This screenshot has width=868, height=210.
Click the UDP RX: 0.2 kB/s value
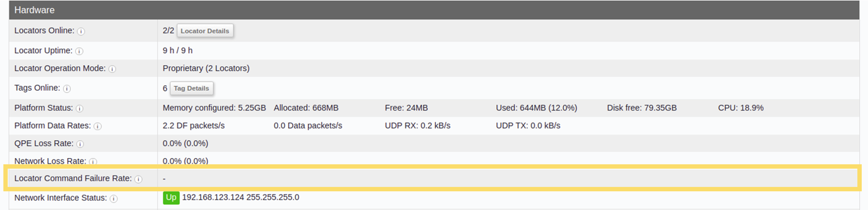click(x=417, y=126)
